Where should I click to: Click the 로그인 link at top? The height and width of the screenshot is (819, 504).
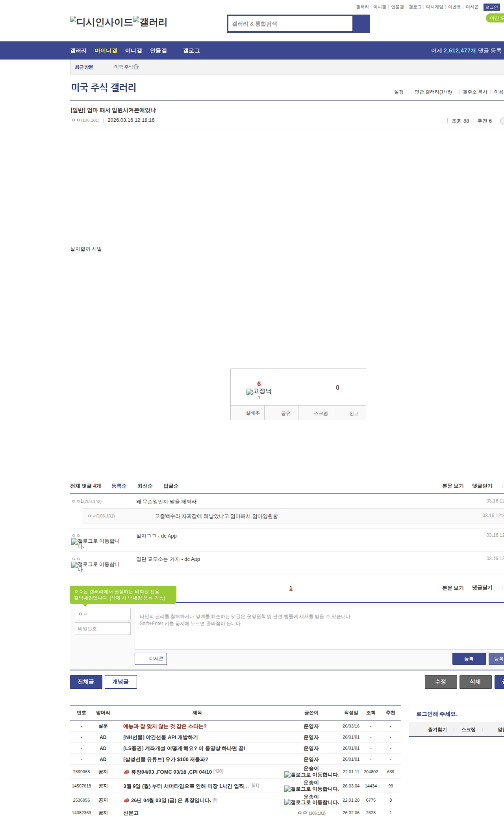click(491, 7)
